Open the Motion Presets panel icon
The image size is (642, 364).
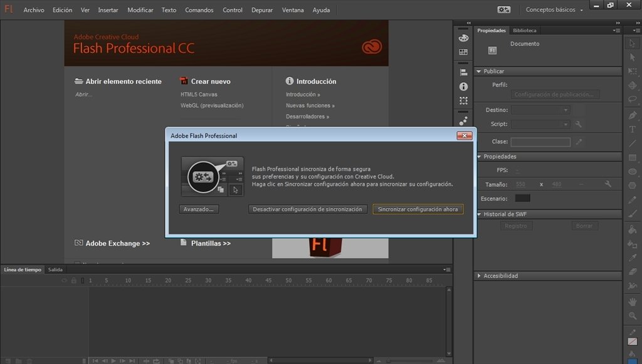(x=463, y=121)
